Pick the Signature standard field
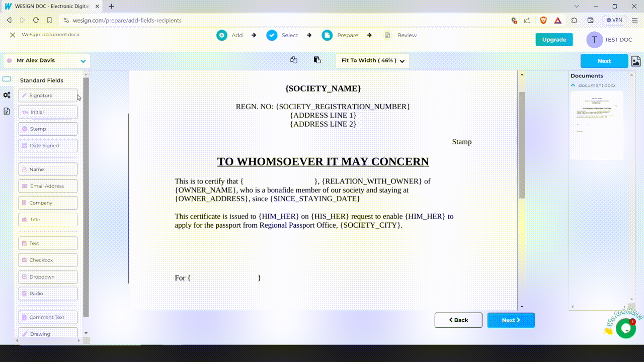 (48, 96)
